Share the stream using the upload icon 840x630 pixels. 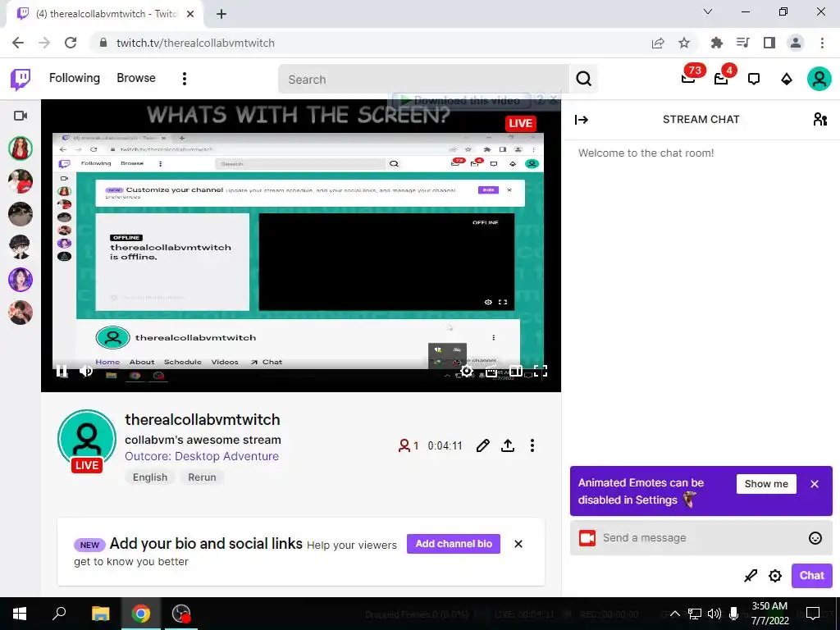pos(507,445)
